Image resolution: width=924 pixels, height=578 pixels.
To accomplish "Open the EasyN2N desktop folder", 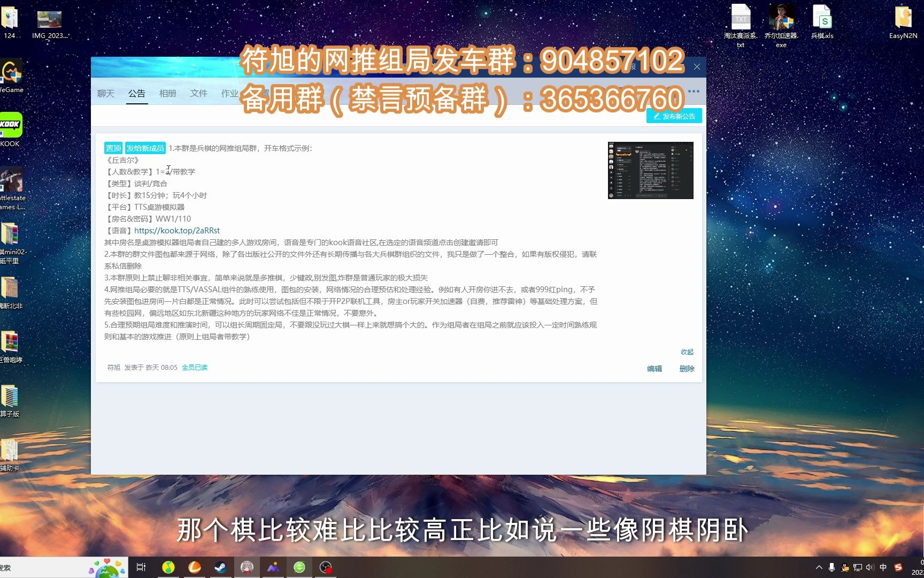I will click(x=903, y=22).
